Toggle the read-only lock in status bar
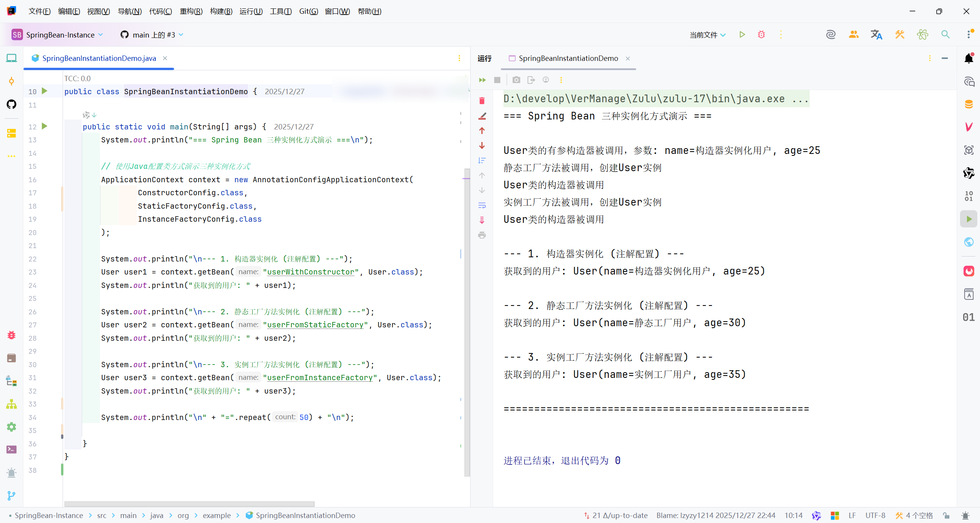 coord(946,515)
